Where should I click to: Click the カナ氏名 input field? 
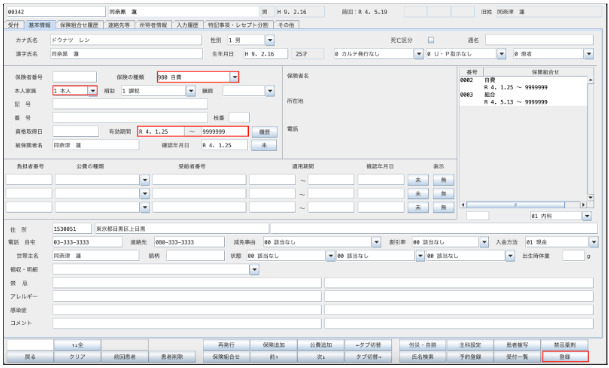click(x=126, y=40)
